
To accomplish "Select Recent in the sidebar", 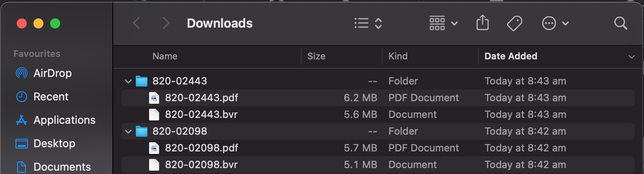I will pyautogui.click(x=51, y=97).
